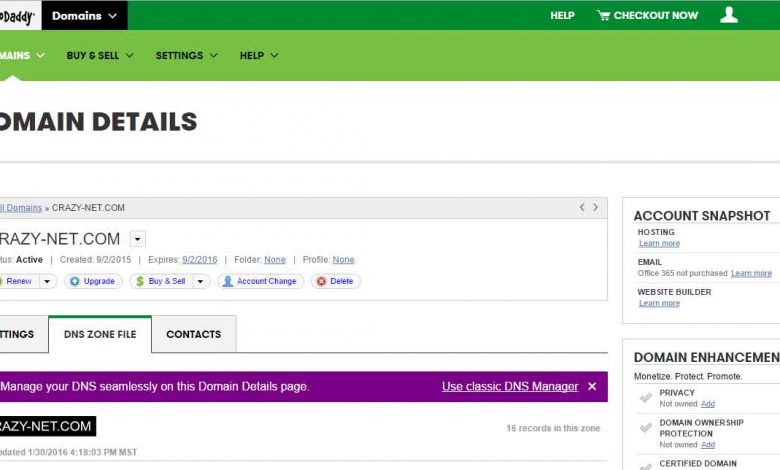Open the CRAZY-NET.COM domain selector dropdown
This screenshot has width=780, height=470.
point(138,239)
